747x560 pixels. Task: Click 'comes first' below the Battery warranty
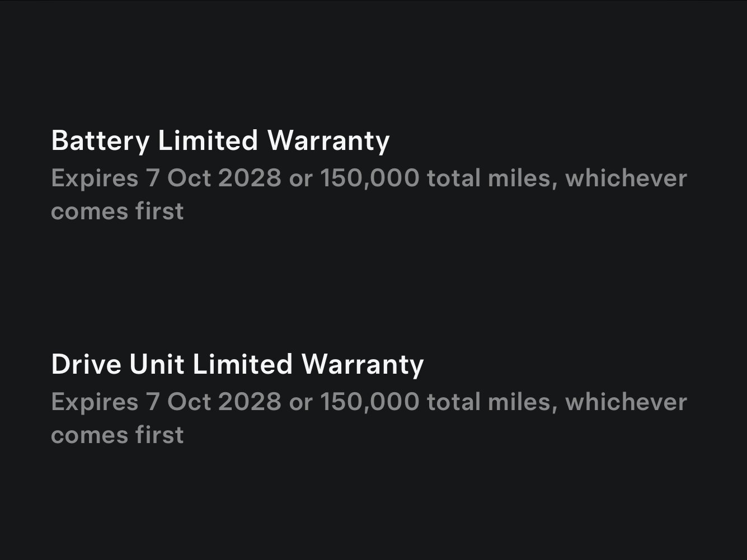(x=117, y=211)
